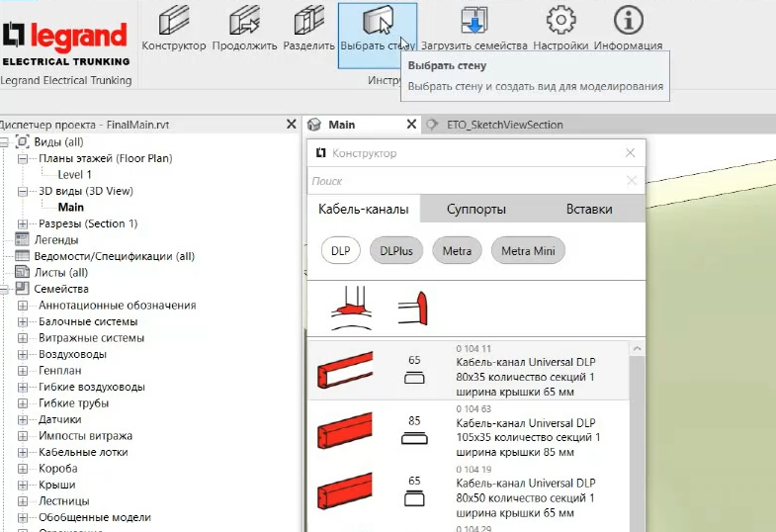Click Загрузить семейства download icon

474,21
